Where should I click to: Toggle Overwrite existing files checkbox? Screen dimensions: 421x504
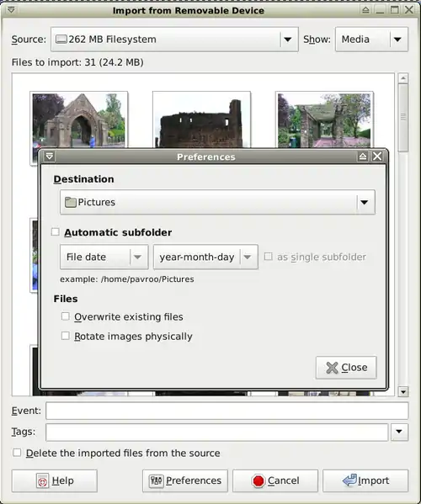point(66,316)
